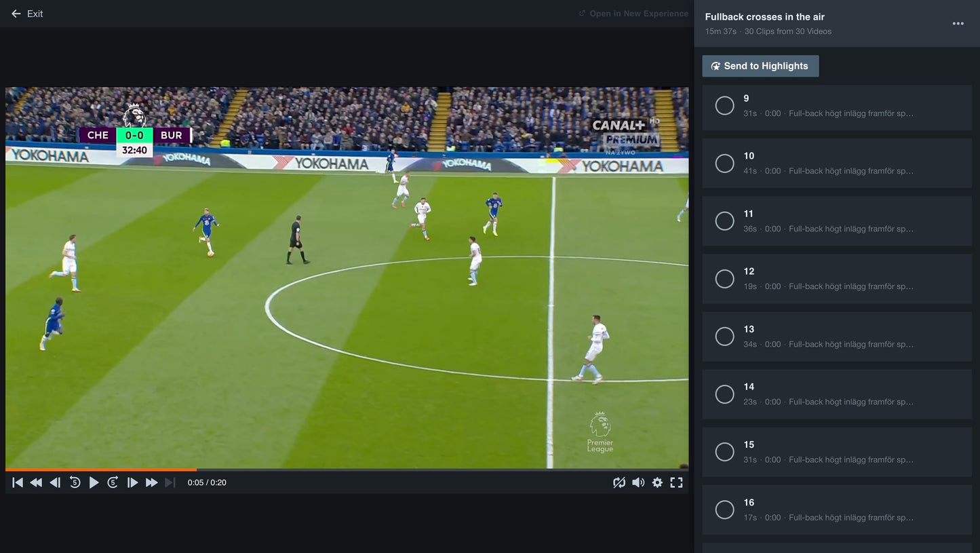Click Send to Highlights
This screenshot has width=980, height=553.
[x=760, y=66]
